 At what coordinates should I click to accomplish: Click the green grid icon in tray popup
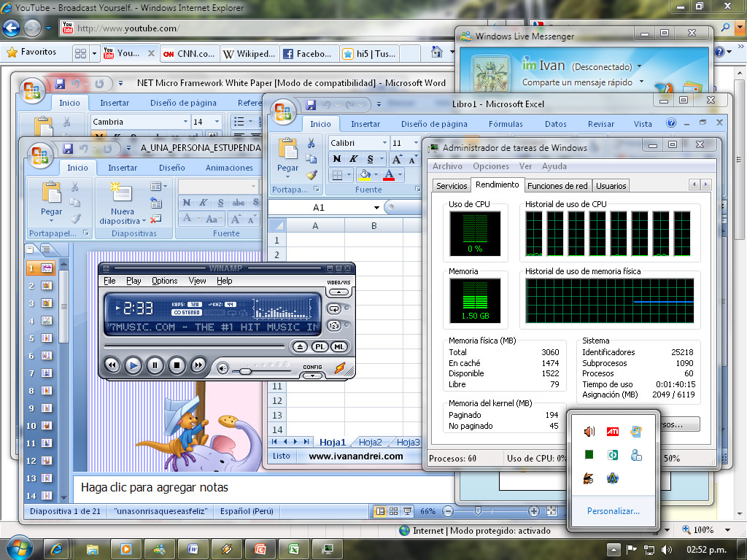pos(589,455)
